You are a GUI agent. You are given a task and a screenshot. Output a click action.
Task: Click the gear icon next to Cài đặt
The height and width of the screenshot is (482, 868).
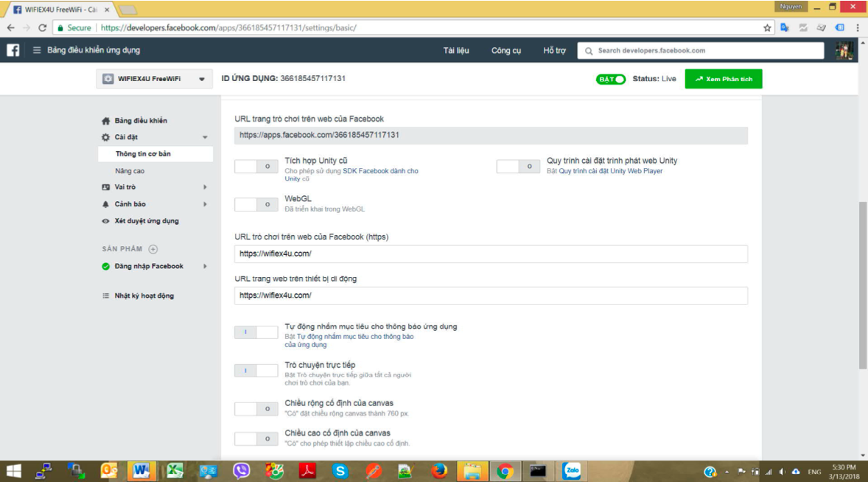click(x=105, y=137)
